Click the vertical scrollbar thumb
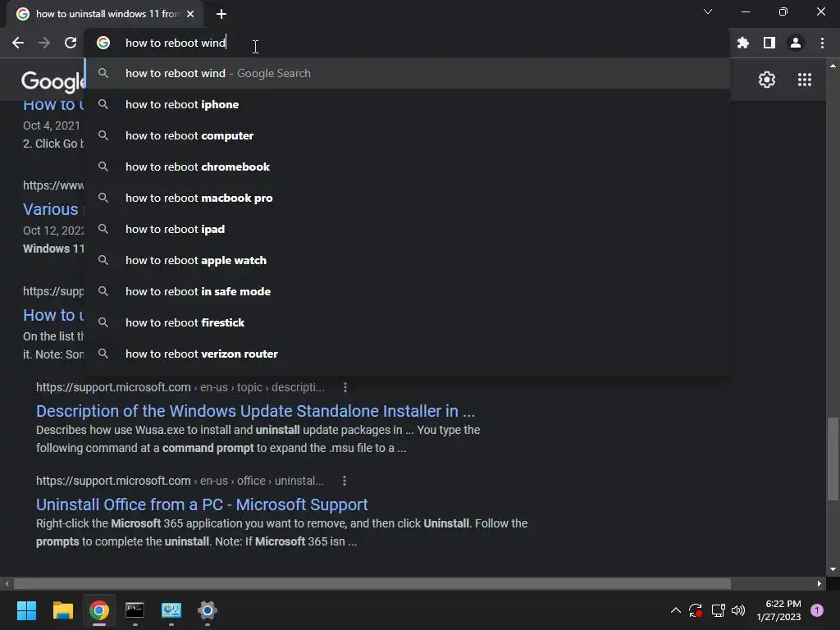The height and width of the screenshot is (630, 840). (833, 459)
